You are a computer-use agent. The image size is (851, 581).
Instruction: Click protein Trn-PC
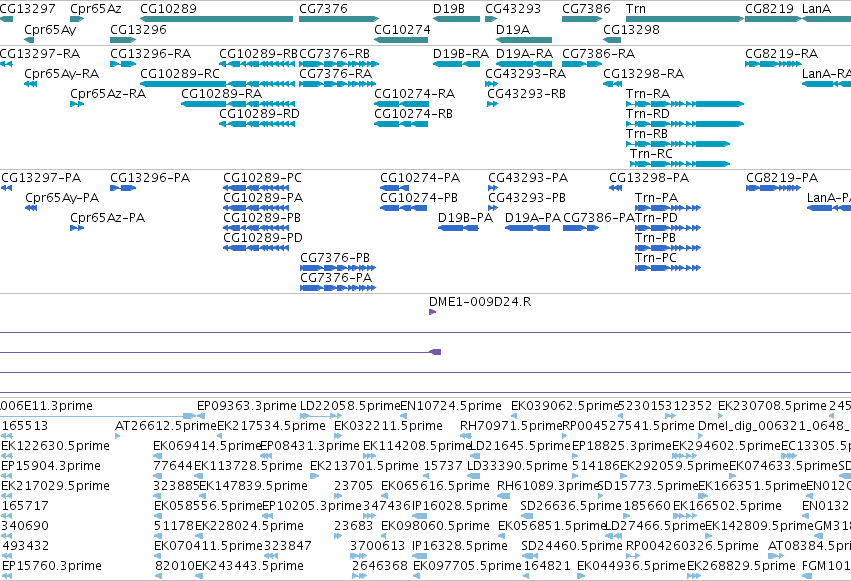(x=668, y=268)
